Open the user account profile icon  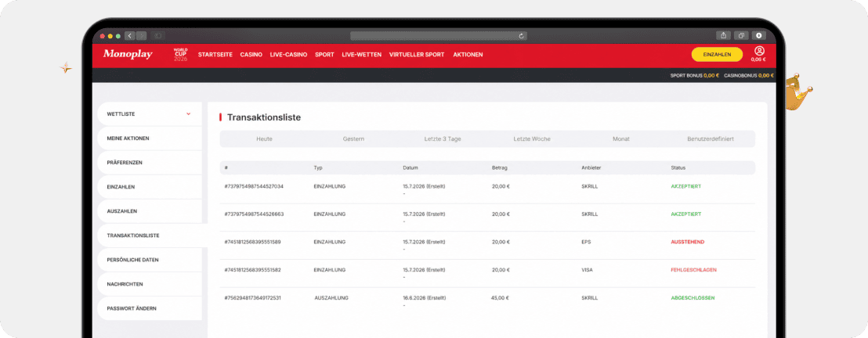[759, 51]
